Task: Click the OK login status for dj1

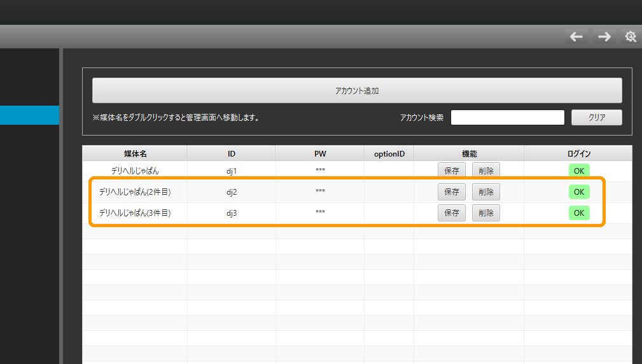Action: pyautogui.click(x=579, y=171)
